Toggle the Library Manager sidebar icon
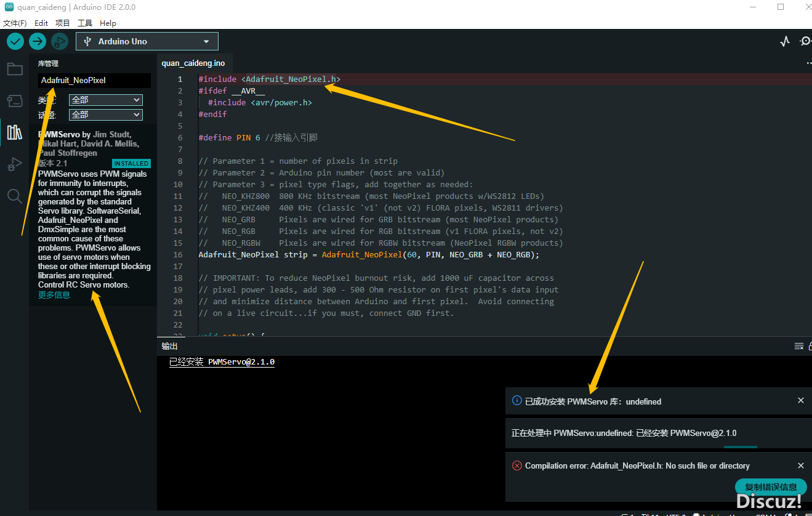 15,132
